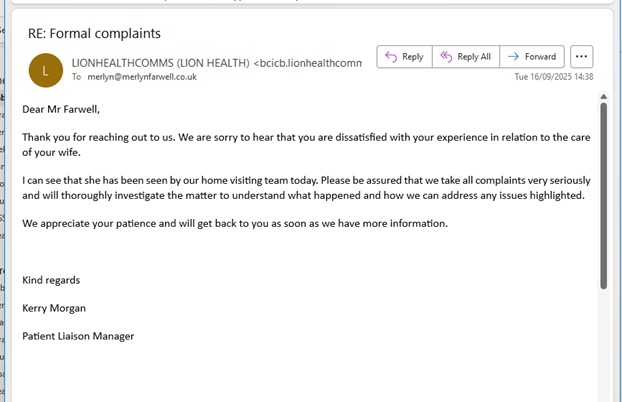Click the paragraph starting I can see that

pyautogui.click(x=300, y=187)
